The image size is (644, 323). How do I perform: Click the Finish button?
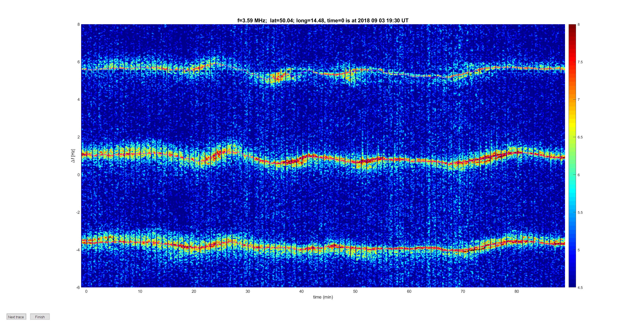40,317
